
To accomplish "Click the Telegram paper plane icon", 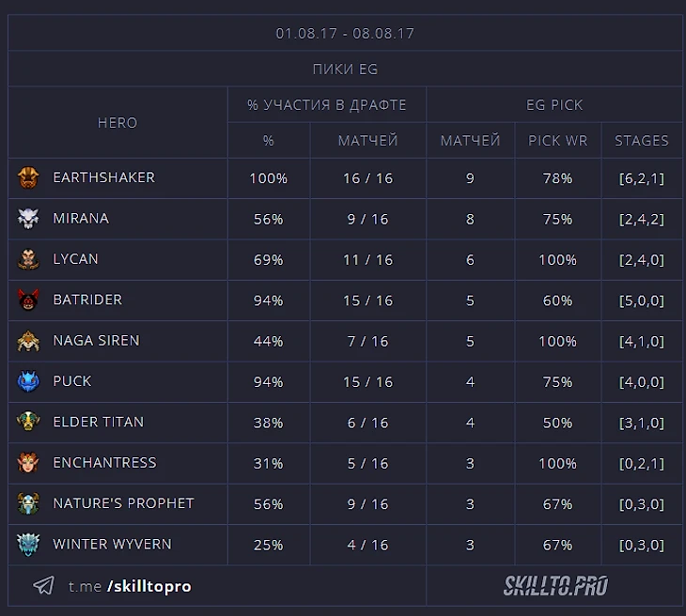I will pyautogui.click(x=43, y=586).
